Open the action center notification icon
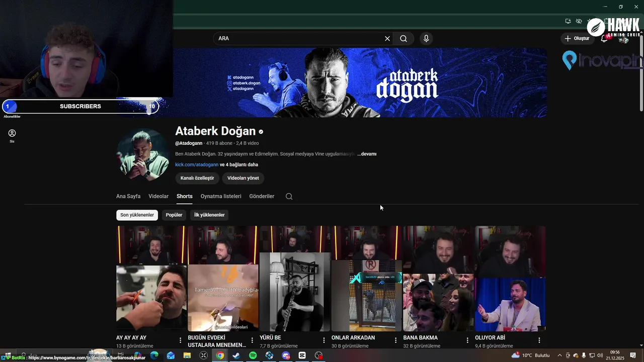 pos(633,355)
